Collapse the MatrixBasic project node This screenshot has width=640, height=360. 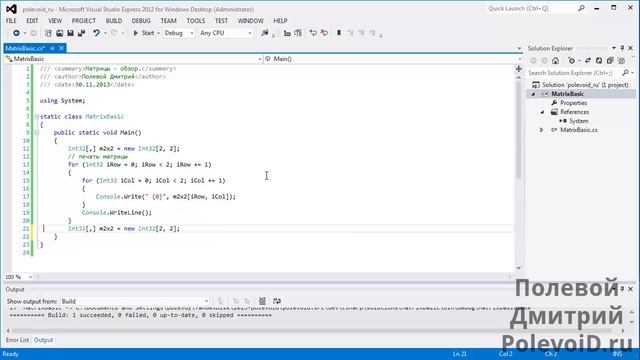pyautogui.click(x=533, y=94)
